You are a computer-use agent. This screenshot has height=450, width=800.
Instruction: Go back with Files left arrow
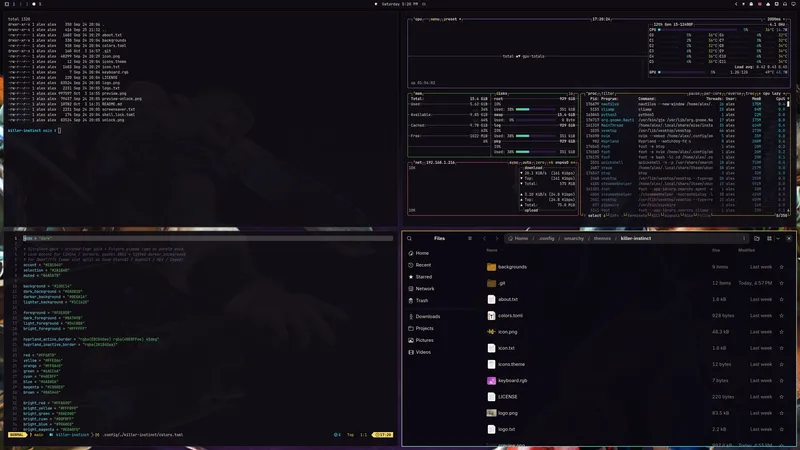[485, 238]
